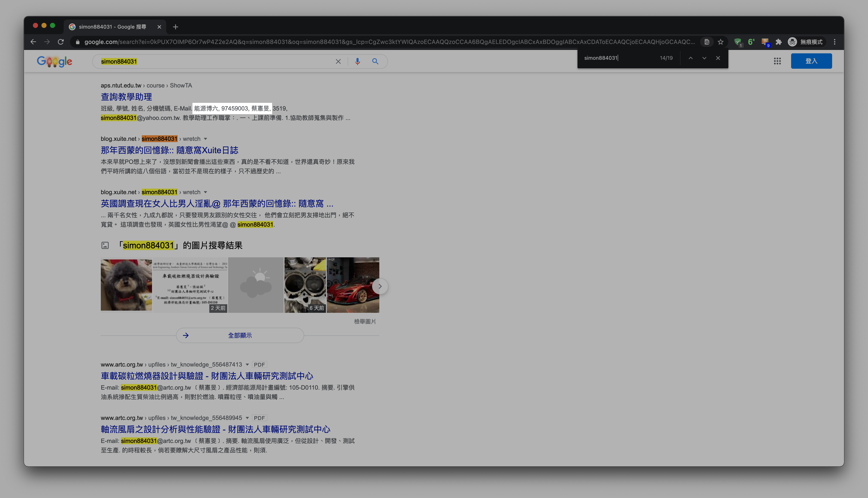Open the Chrome three-dot menu
Screen dimensions: 868x498
tap(835, 42)
